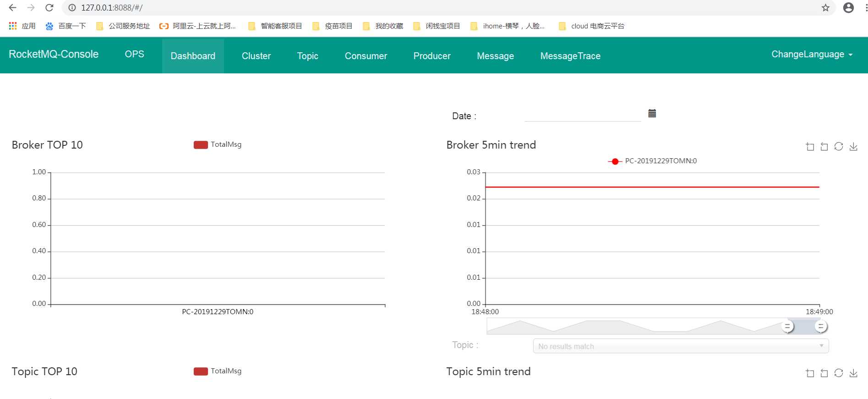Open the Topic selection dropdown

coord(681,346)
